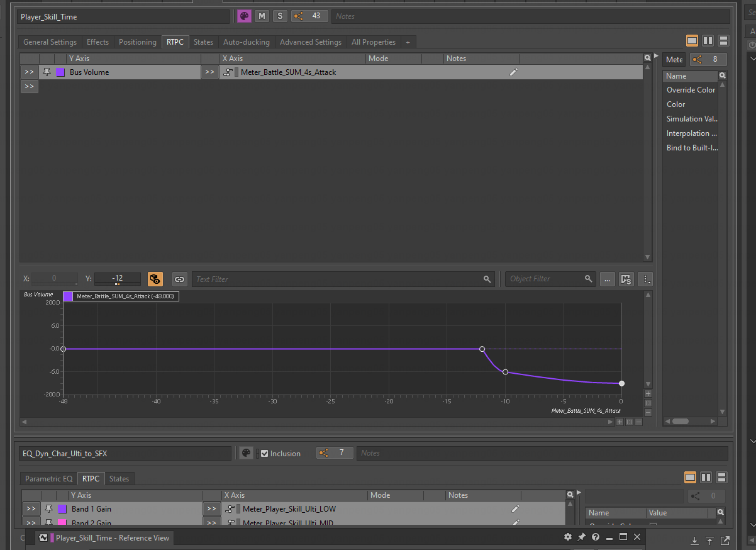
Task: Open Y Axis selector for Bus Volume row
Action: tap(30, 72)
